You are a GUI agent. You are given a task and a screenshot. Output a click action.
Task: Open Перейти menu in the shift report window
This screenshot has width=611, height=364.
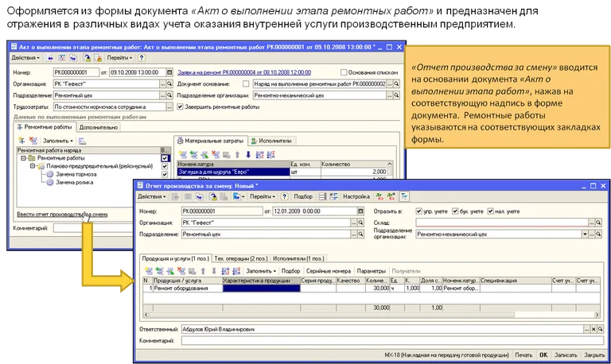(x=263, y=196)
